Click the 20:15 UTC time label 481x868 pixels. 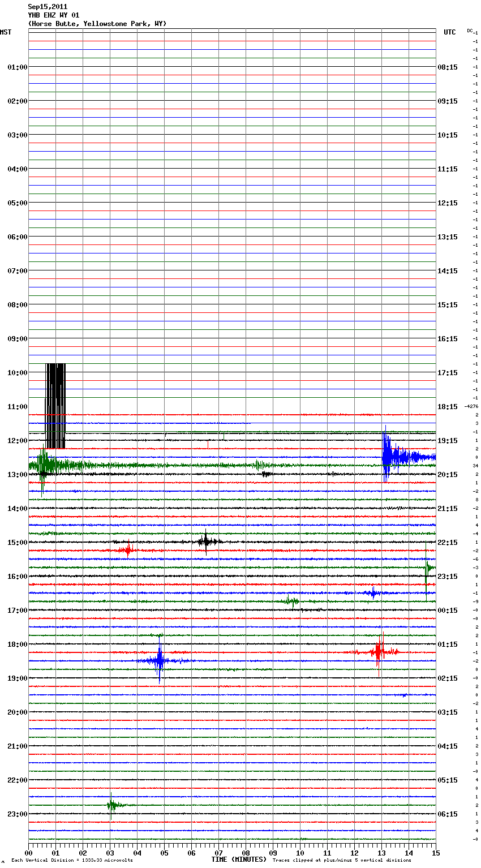(x=448, y=475)
